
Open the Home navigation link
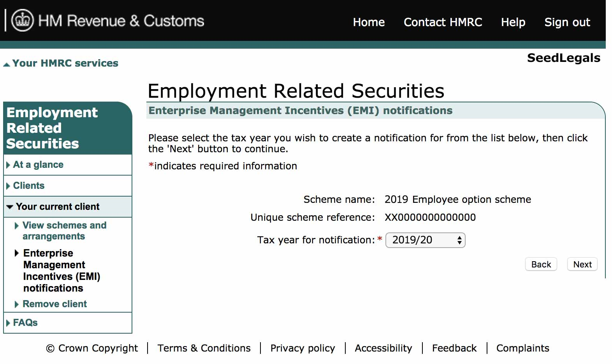(368, 22)
